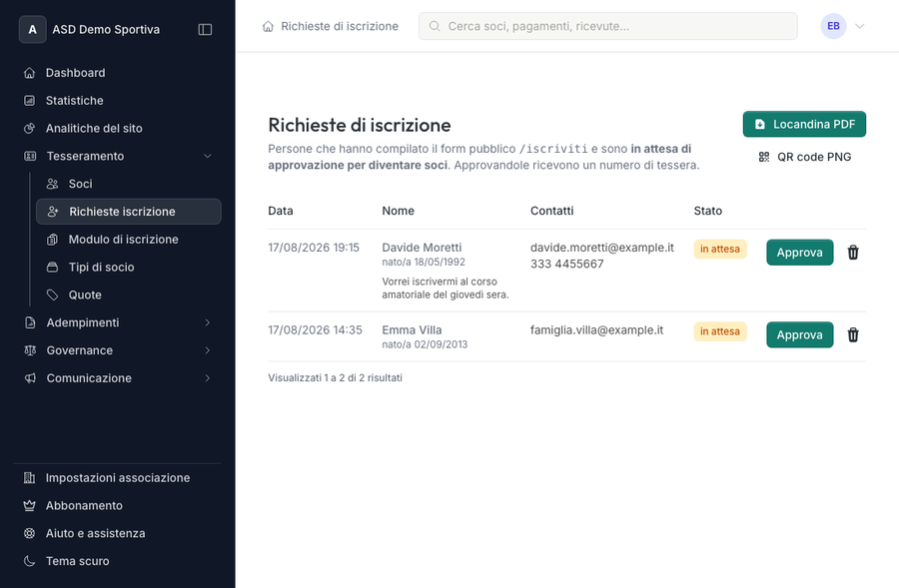
Task: Toggle Tema scuro dark mode
Action: click(118, 561)
